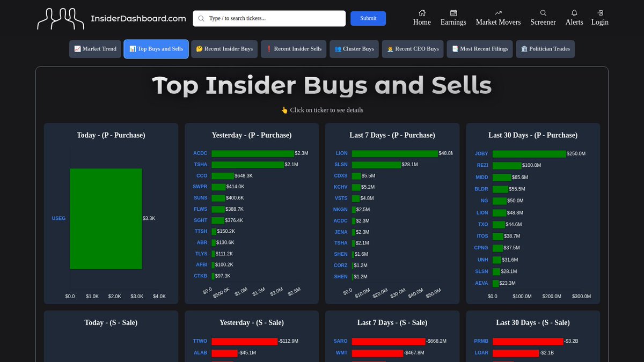Viewport: 644px width, 362px height.
Task: Switch to the Cluster Buys tab
Action: coord(354,49)
